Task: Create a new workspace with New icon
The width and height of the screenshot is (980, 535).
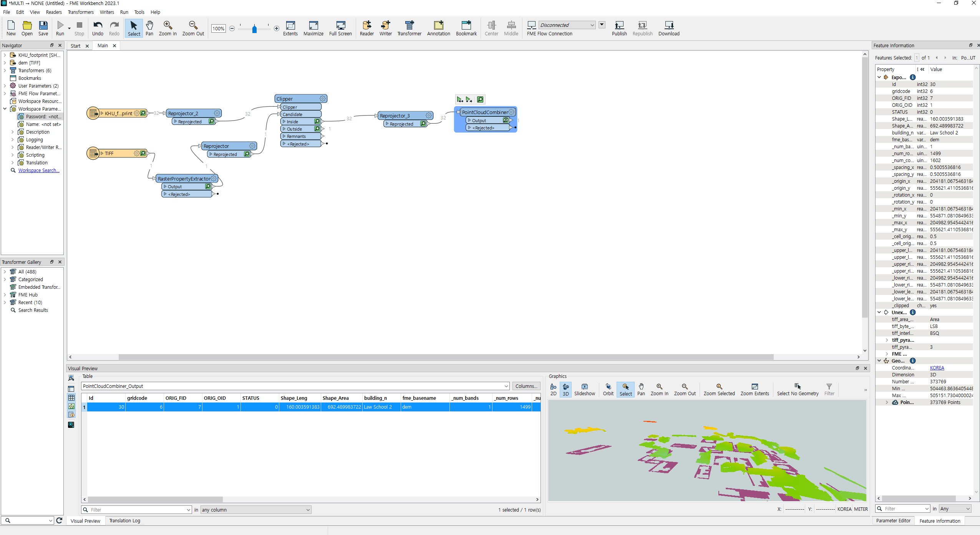Action: click(11, 28)
